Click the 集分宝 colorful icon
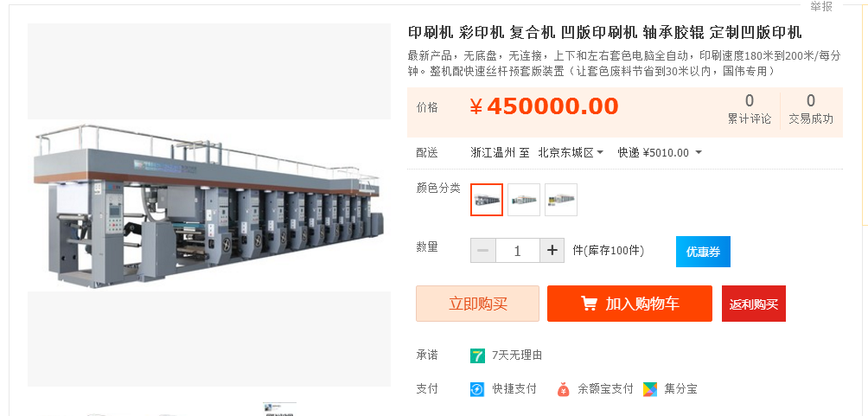Viewport: 868px width, 416px height. click(x=650, y=389)
